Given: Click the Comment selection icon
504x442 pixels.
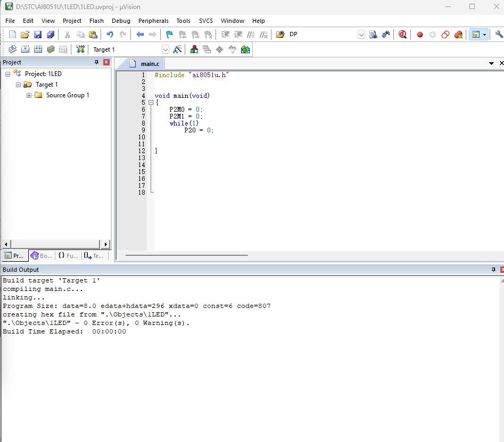Looking at the screenshot, I should tap(251, 35).
